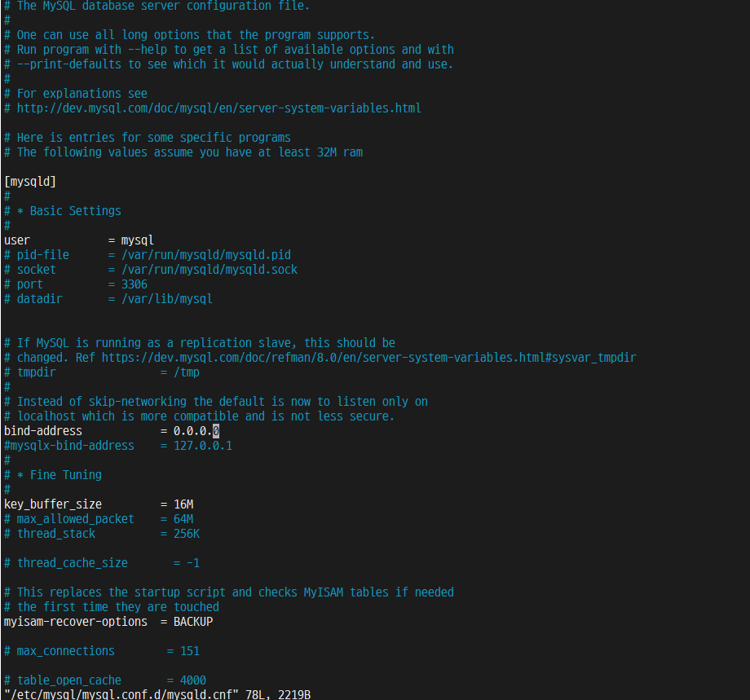The height and width of the screenshot is (700, 750).
Task: Click the '# socket' key name
Action: [x=30, y=270]
